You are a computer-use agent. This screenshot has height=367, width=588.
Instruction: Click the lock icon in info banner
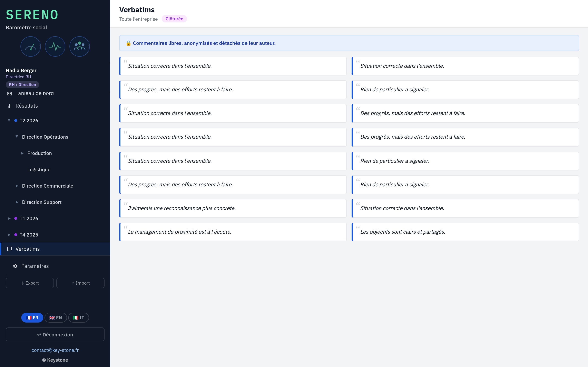(129, 43)
